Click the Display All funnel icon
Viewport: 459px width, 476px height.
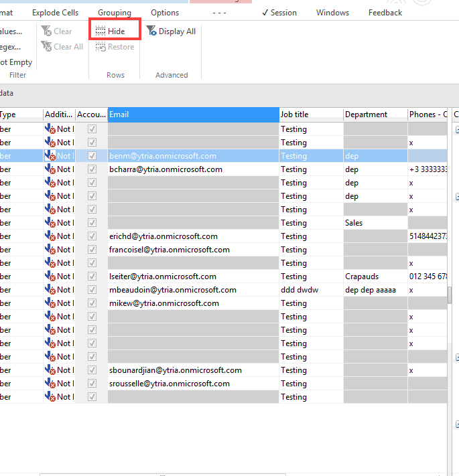coord(151,31)
